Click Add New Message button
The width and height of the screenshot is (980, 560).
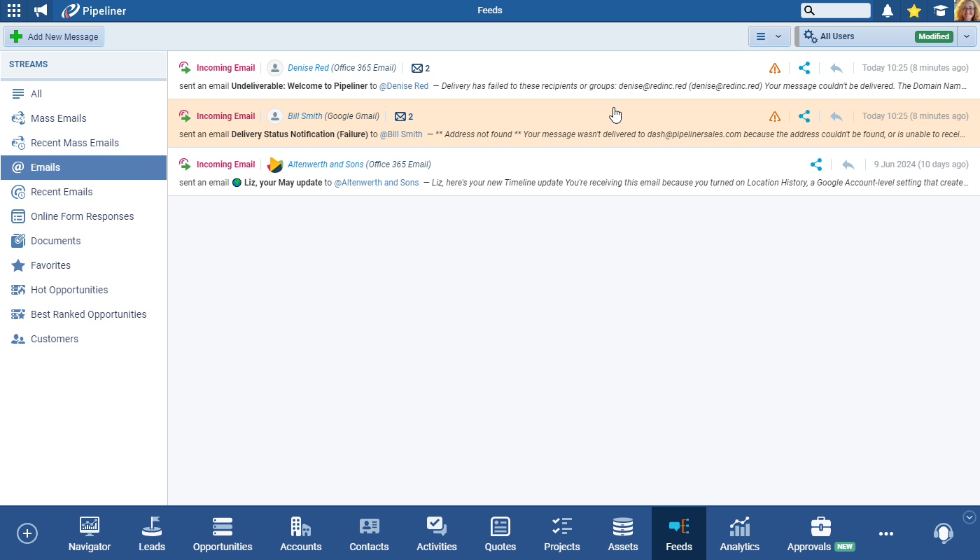tap(55, 36)
